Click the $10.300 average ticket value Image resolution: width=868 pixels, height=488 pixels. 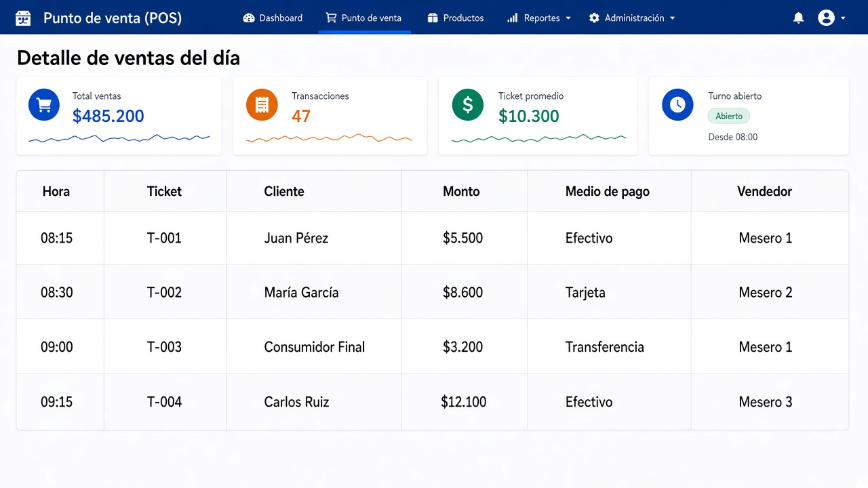529,116
